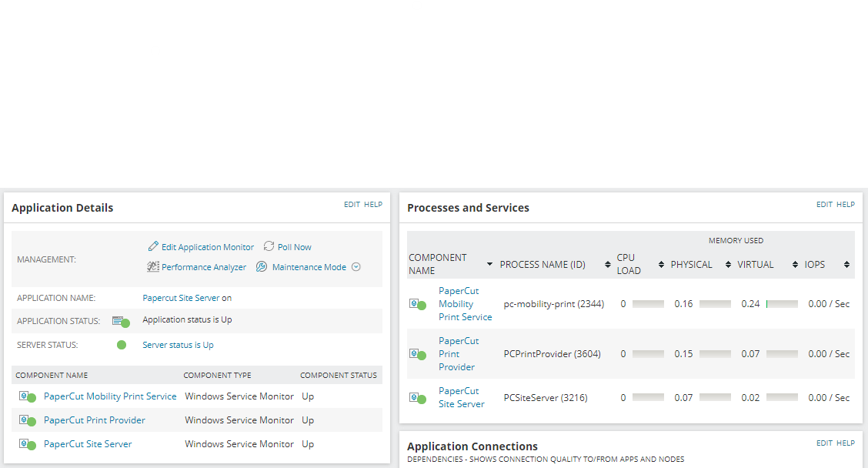Click the Server status is Up link

click(178, 345)
